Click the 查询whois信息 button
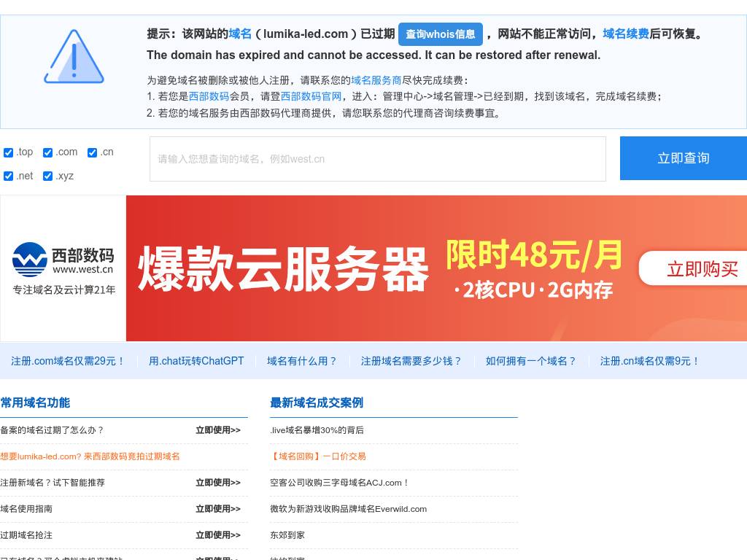Image resolution: width=747 pixels, height=560 pixels. click(440, 34)
